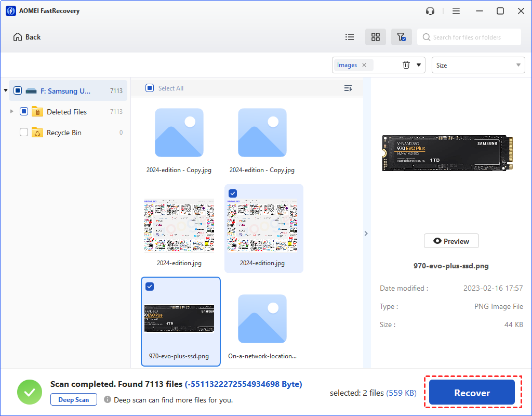The image size is (532, 416).
Task: Click the Recover button
Action: tap(472, 393)
